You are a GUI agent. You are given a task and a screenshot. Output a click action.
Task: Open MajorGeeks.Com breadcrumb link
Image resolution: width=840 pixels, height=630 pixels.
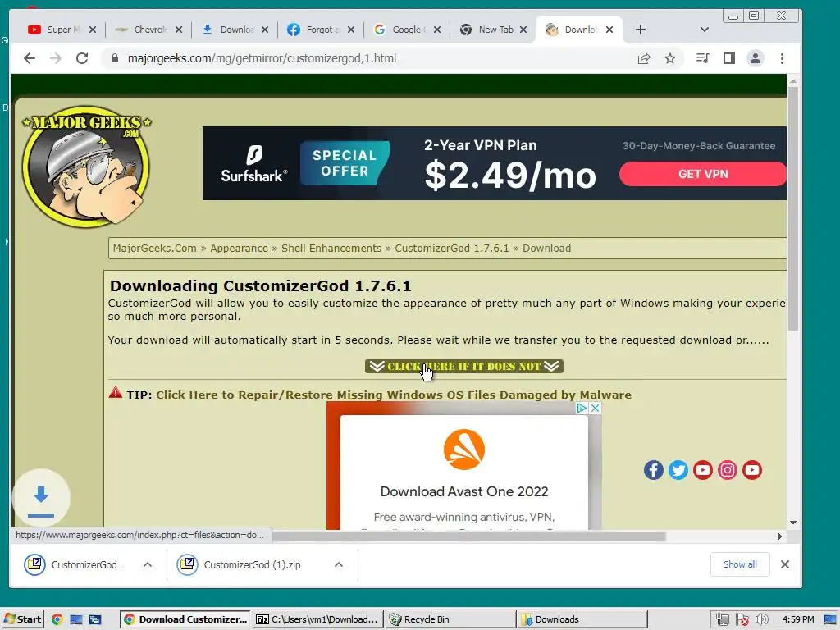154,248
